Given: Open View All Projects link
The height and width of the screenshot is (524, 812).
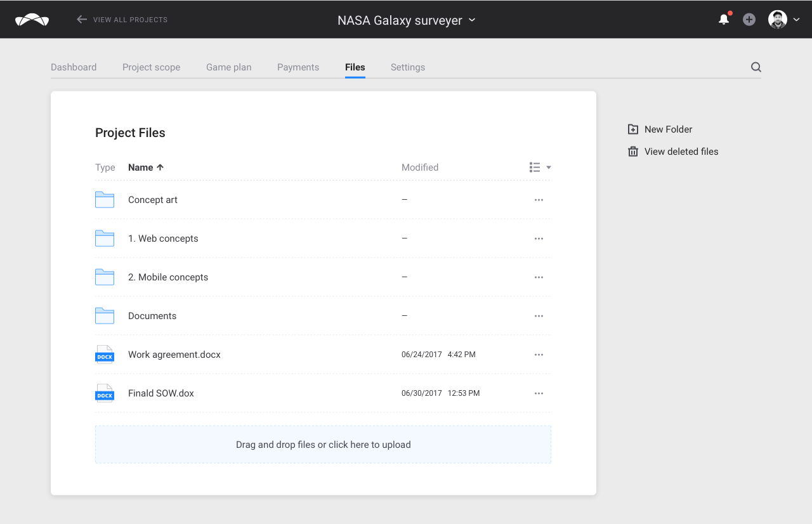Looking at the screenshot, I should [x=130, y=20].
